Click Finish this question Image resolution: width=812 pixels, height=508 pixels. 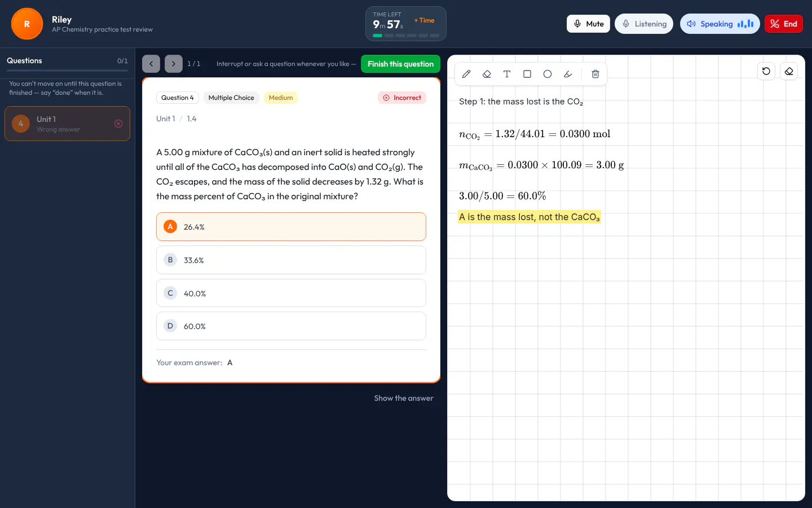coord(400,64)
